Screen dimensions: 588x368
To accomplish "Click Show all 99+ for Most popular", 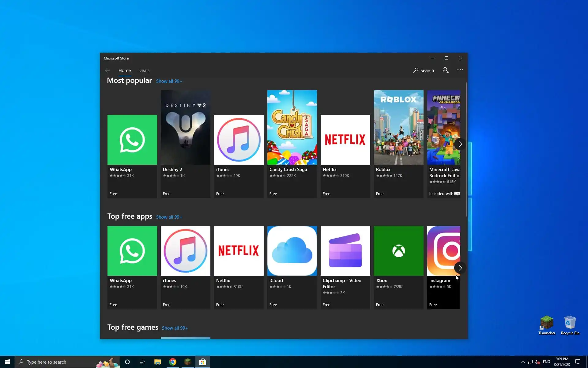I will point(169,81).
